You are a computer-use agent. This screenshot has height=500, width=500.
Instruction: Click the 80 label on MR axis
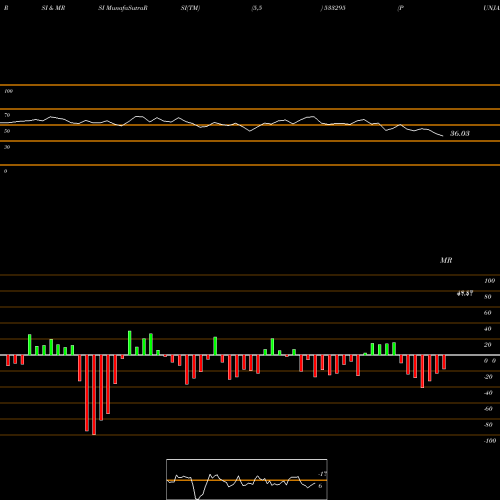[x=488, y=297]
